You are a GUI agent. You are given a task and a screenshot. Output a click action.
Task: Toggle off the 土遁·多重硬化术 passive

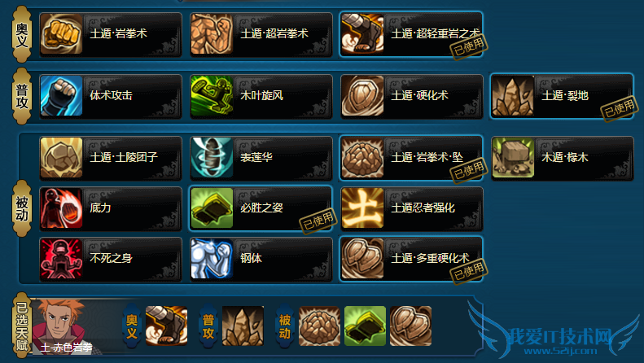click(411, 259)
